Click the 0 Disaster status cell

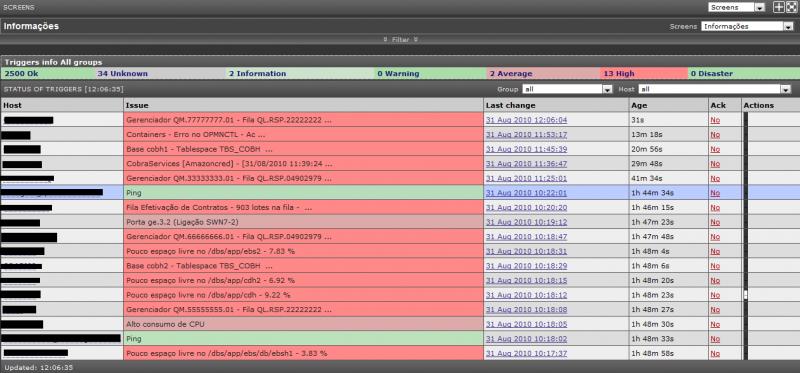point(743,73)
